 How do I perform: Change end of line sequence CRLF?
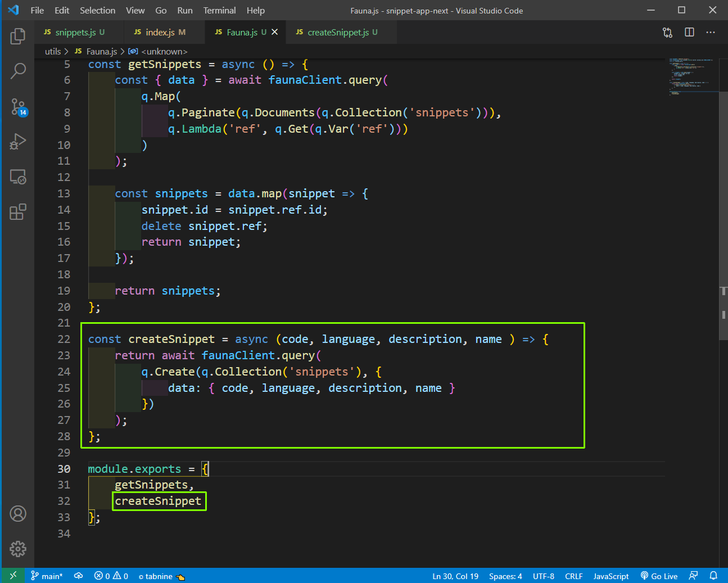tap(574, 576)
